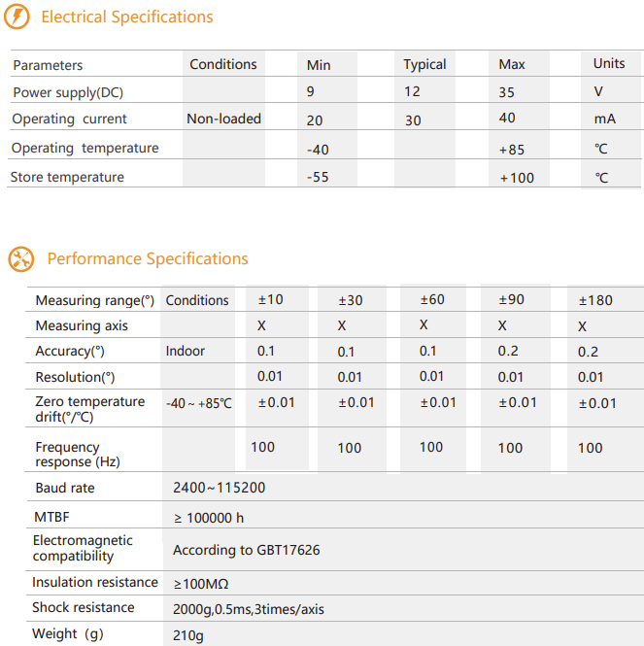This screenshot has width=644, height=646.
Task: Click the Power supply max value 35
Action: click(x=506, y=92)
